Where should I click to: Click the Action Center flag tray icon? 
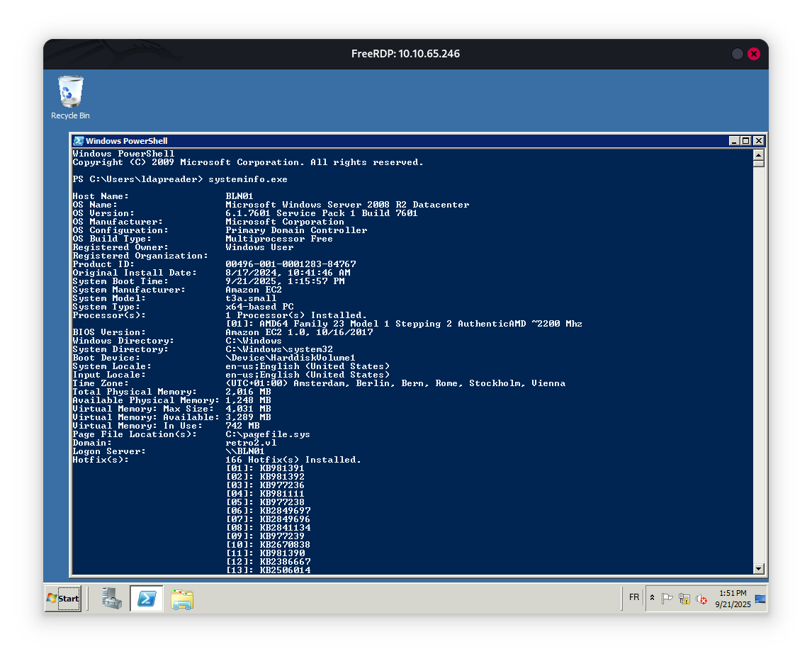pos(667,599)
